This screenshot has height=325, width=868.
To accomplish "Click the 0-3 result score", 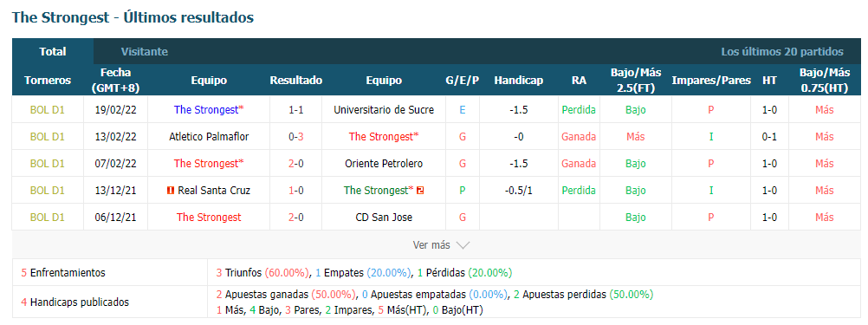I will [296, 137].
